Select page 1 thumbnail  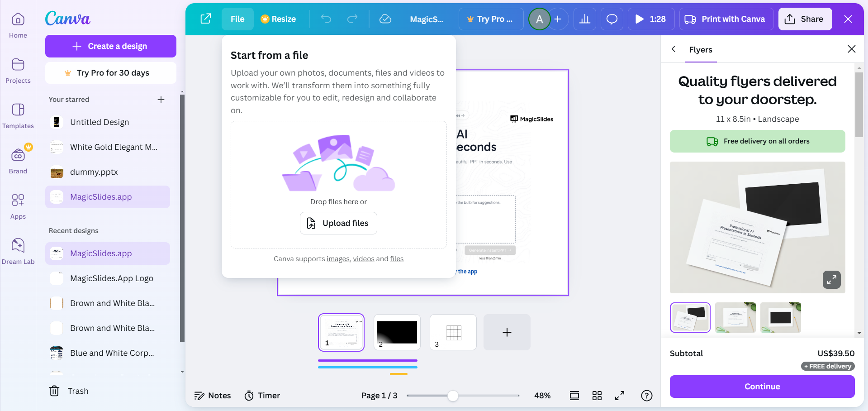click(342, 332)
